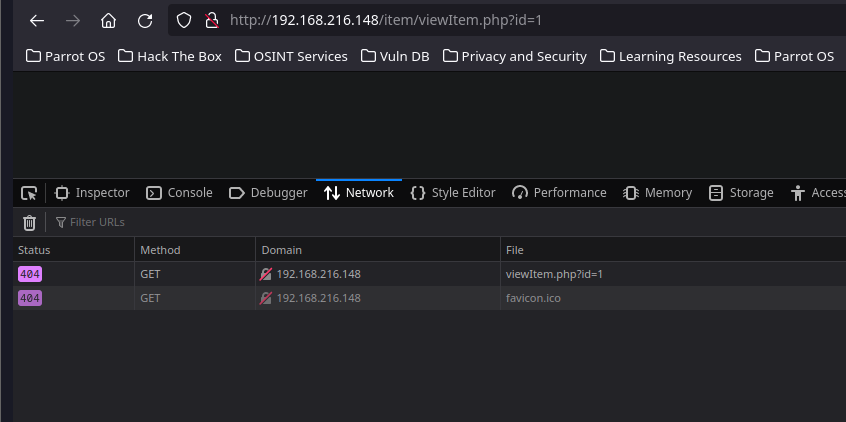Reload the current page

click(145, 21)
